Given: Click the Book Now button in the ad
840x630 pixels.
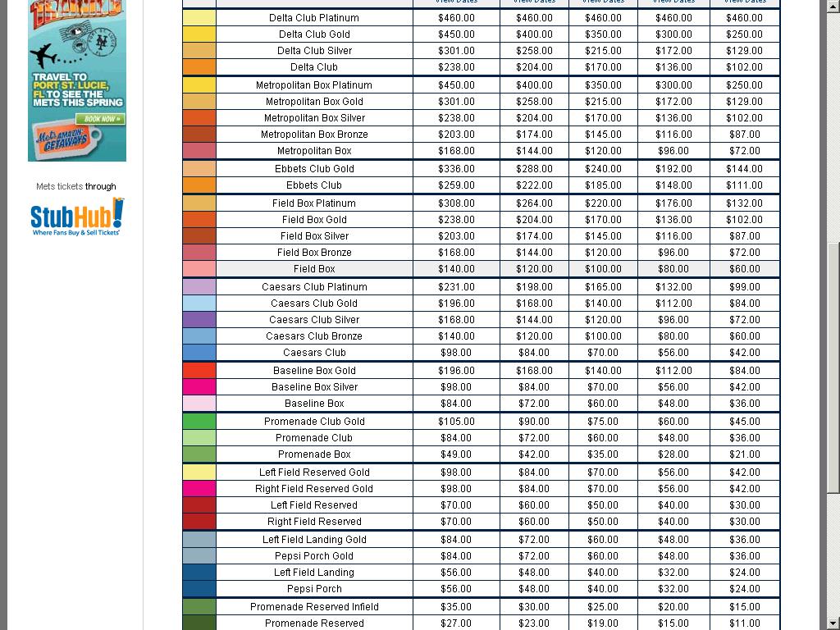Looking at the screenshot, I should point(100,119).
